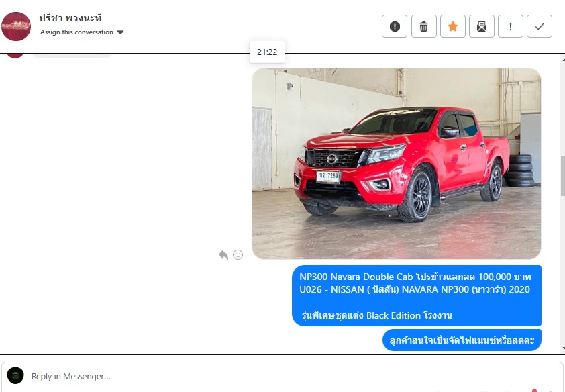Image resolution: width=565 pixels, height=392 pixels.
Task: Click the 21:22 timestamp tooltip
Action: click(x=267, y=52)
